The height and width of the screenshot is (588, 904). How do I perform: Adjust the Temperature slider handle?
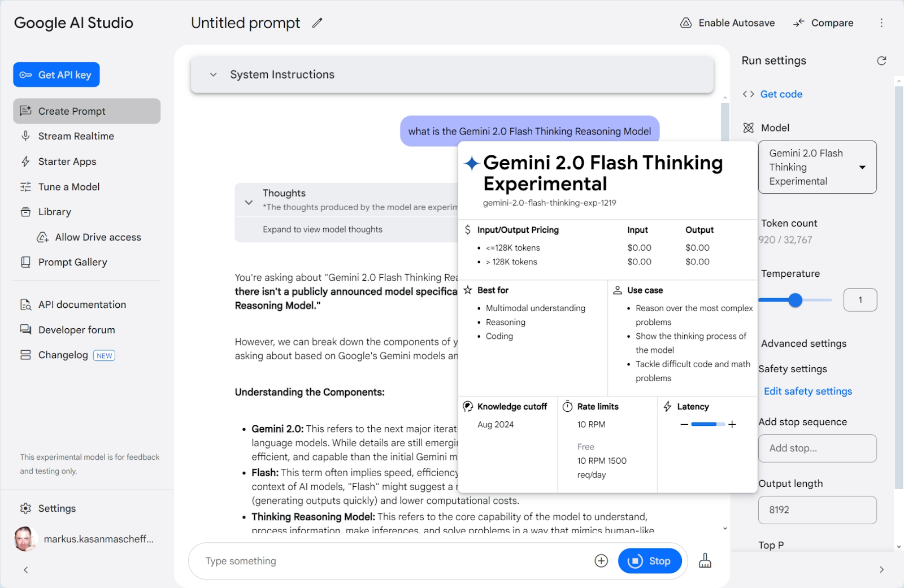click(x=796, y=300)
